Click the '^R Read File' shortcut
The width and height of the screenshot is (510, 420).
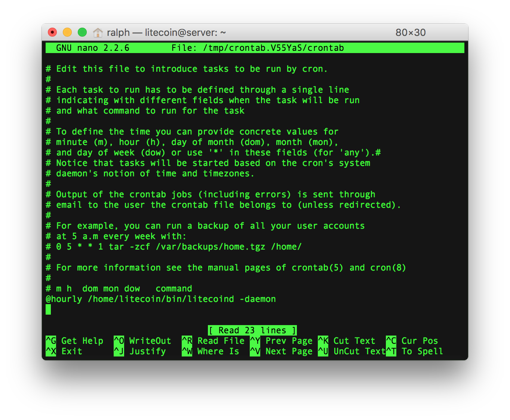pos(213,341)
